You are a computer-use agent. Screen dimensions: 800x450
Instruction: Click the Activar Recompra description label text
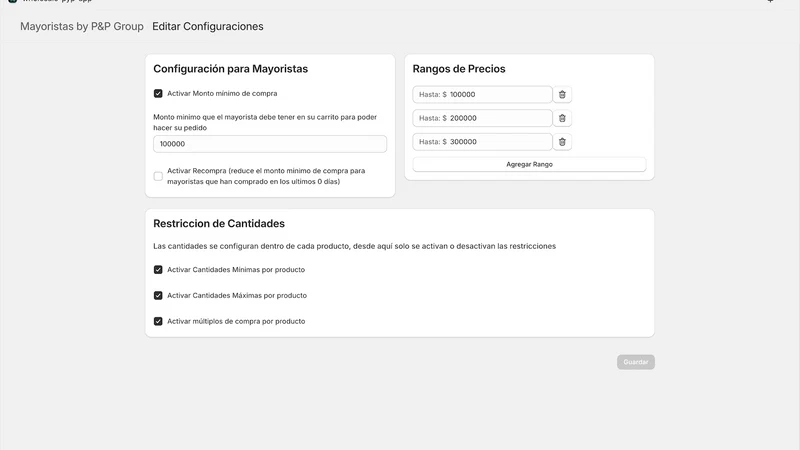(x=266, y=176)
